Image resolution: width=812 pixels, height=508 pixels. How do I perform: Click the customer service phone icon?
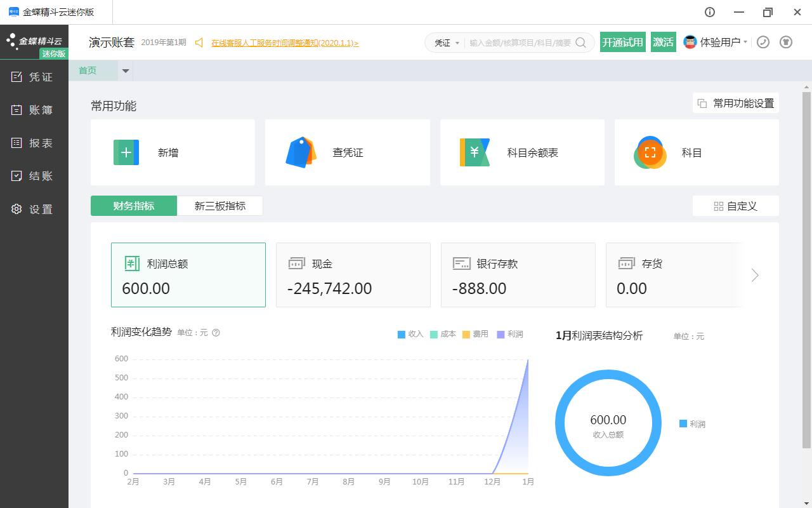(763, 42)
